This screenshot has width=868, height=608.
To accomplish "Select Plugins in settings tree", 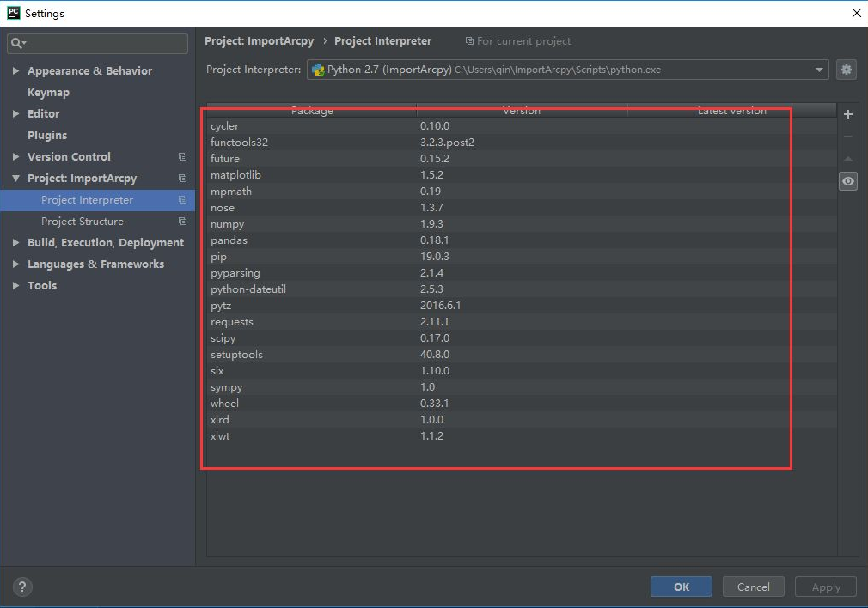I will point(47,135).
